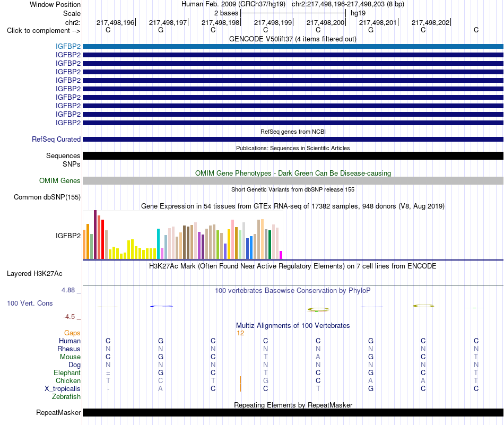Click the 'Dog' species label
504x425 pixels.
(x=75, y=365)
